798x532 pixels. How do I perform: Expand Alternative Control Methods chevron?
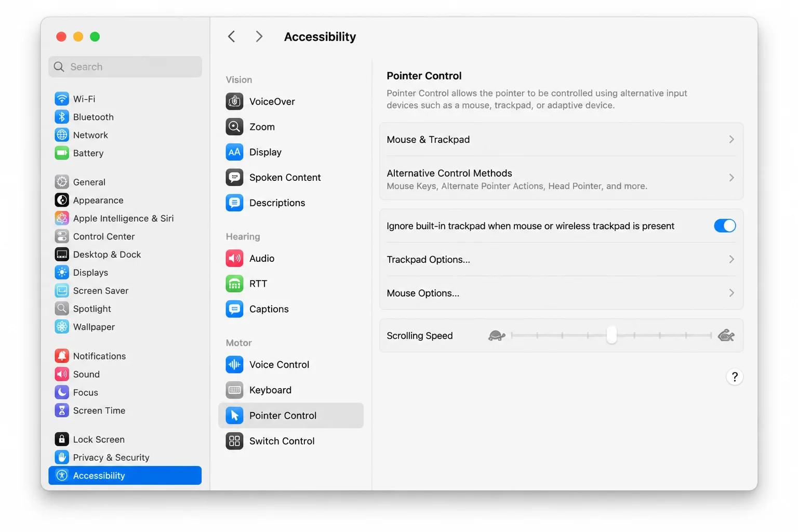pyautogui.click(x=731, y=178)
